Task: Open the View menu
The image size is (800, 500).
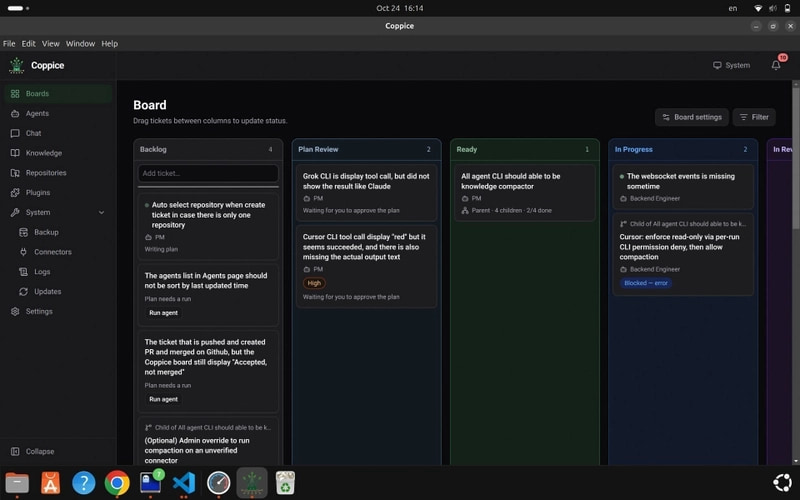Action: tap(51, 44)
